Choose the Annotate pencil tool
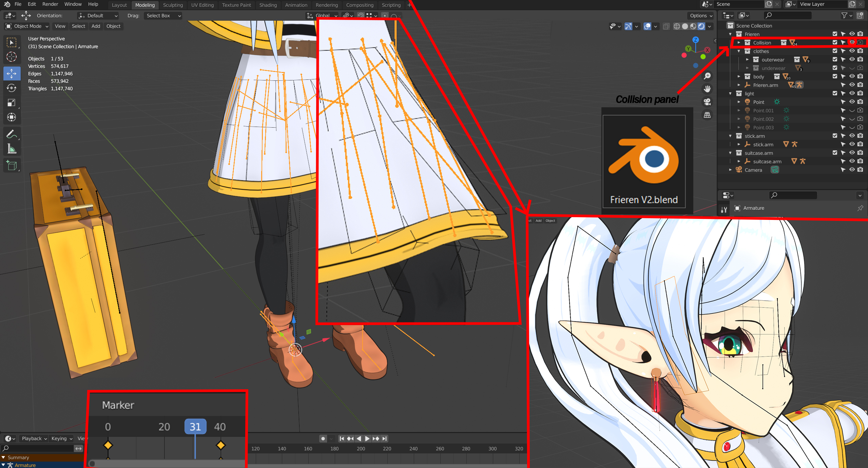This screenshot has height=468, width=868. (x=12, y=134)
